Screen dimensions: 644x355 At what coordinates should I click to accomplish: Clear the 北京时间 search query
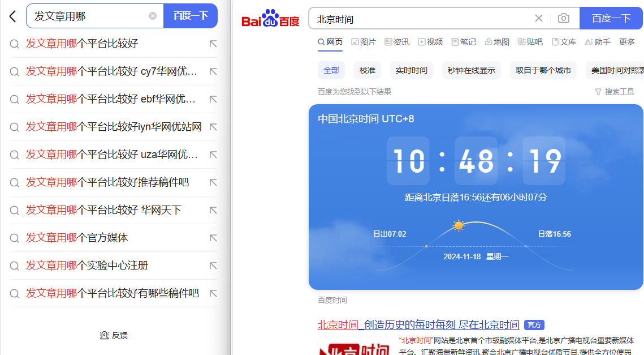[539, 19]
